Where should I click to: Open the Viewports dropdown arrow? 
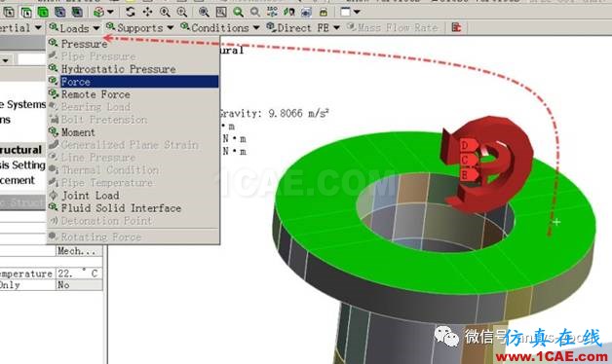tap(357, 12)
